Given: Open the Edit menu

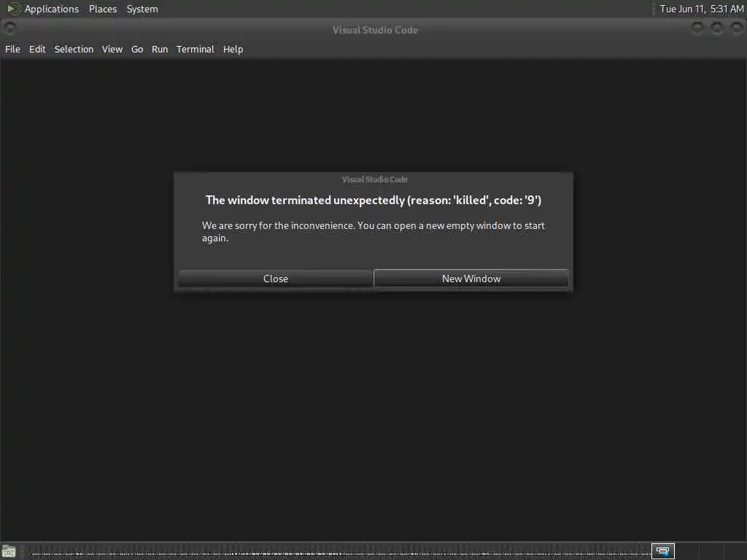Looking at the screenshot, I should pos(37,49).
